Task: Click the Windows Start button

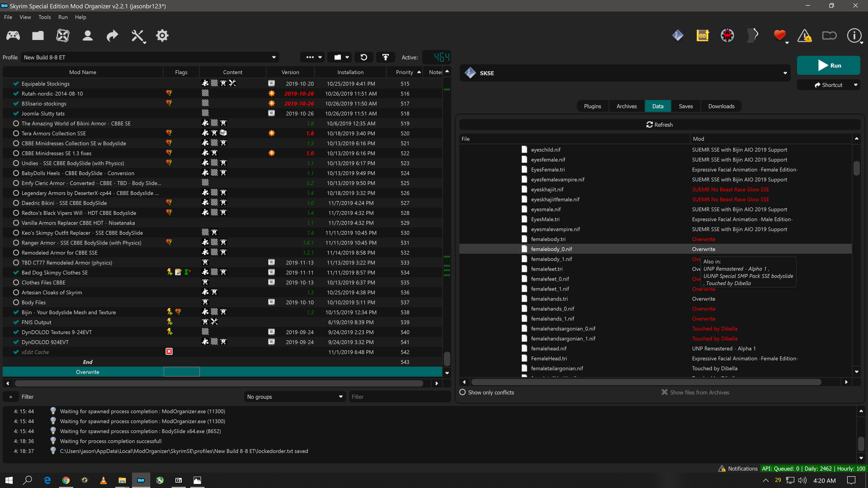Action: [9, 480]
